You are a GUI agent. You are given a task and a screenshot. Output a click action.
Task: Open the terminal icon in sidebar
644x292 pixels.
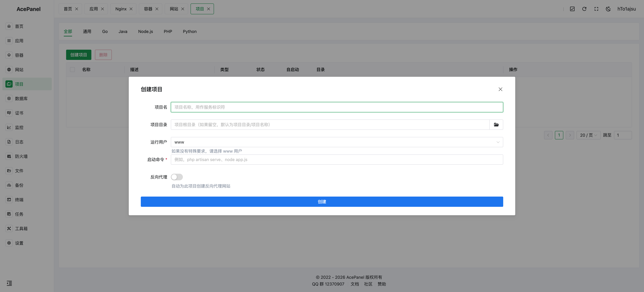click(9, 200)
